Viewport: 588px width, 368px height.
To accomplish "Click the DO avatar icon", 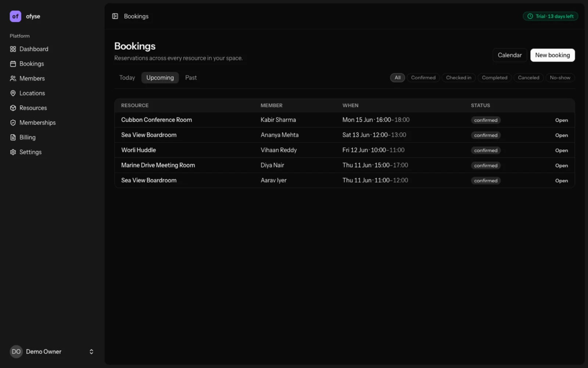I will 16,351.
